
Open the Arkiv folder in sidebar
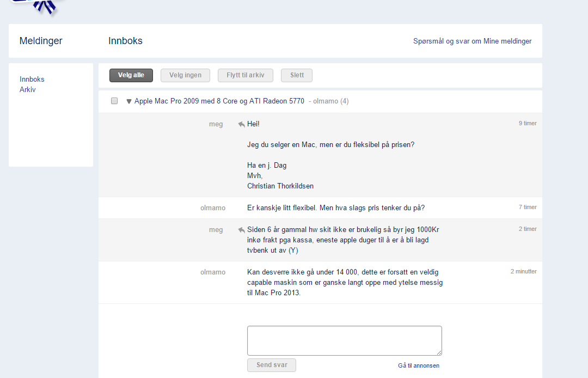pos(28,89)
